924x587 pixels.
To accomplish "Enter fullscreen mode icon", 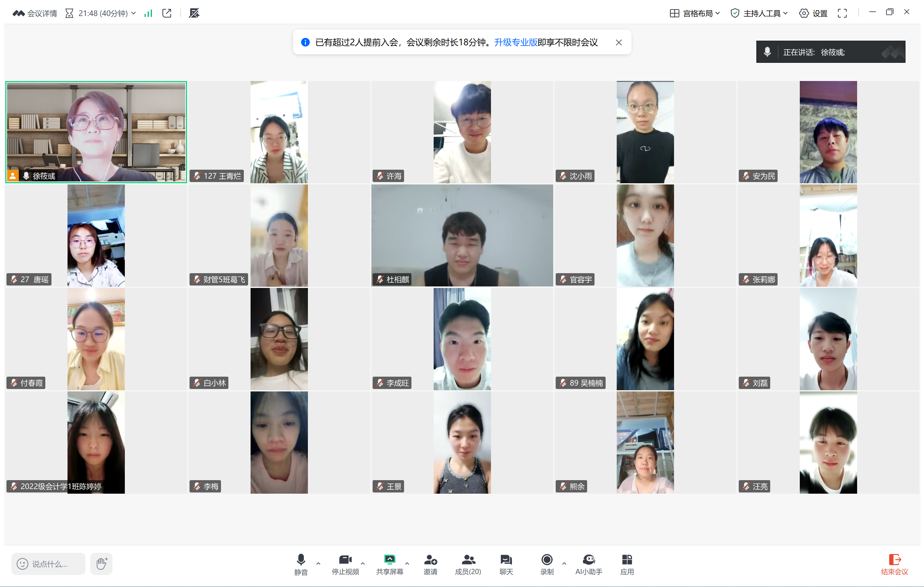I will click(842, 14).
